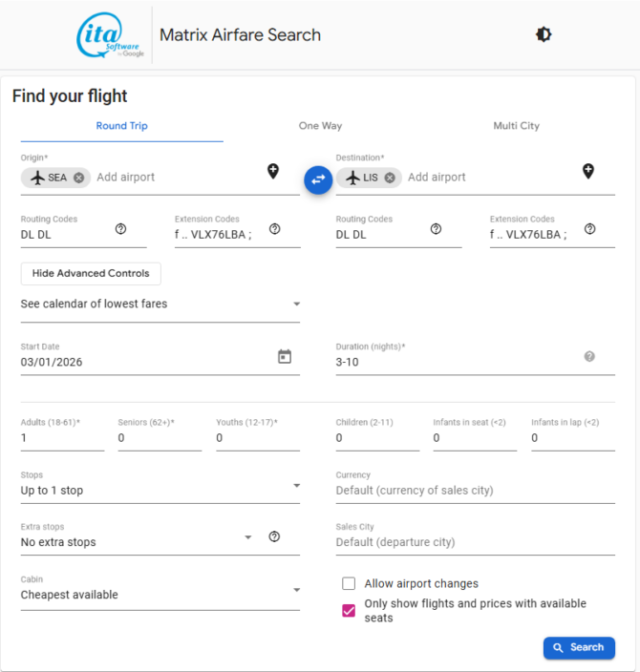
Task: Click the Extra stops help icon
Action: point(274,536)
